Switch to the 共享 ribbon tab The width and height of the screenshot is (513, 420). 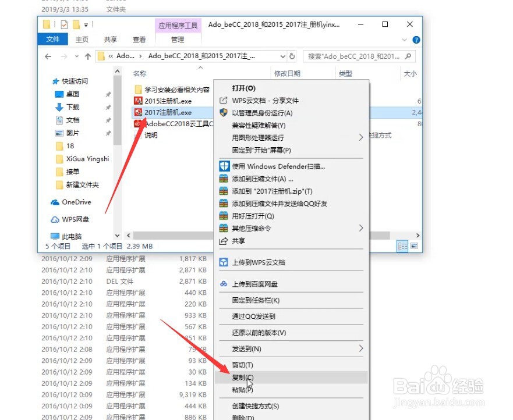[x=110, y=40]
